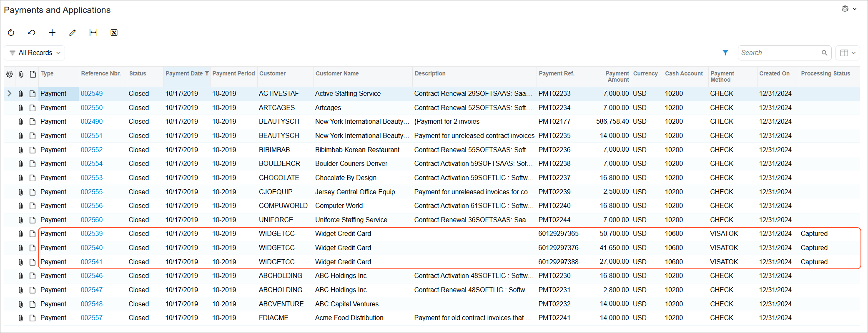Image resolution: width=868 pixels, height=333 pixels.
Task: Open payment reference 002557 link
Action: point(92,318)
